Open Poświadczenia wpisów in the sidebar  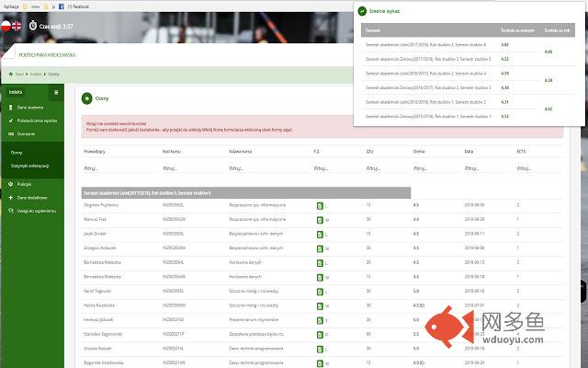pos(37,121)
